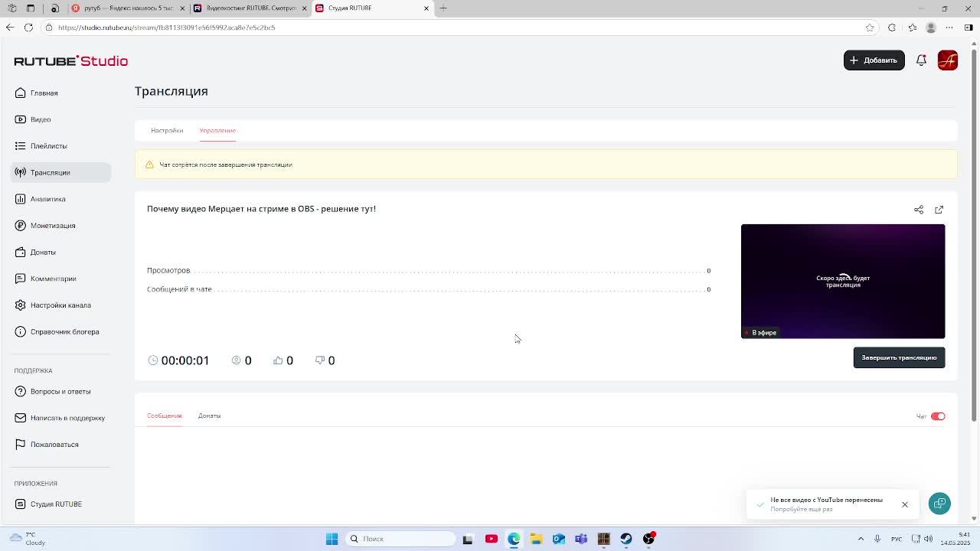The width and height of the screenshot is (980, 551).
Task: Click the URL address bar
Action: tap(459, 28)
